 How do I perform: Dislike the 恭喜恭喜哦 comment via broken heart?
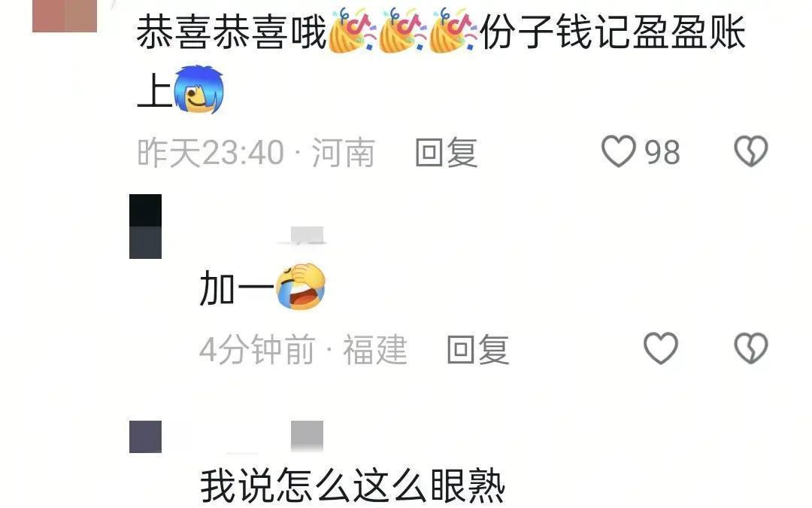click(x=751, y=151)
